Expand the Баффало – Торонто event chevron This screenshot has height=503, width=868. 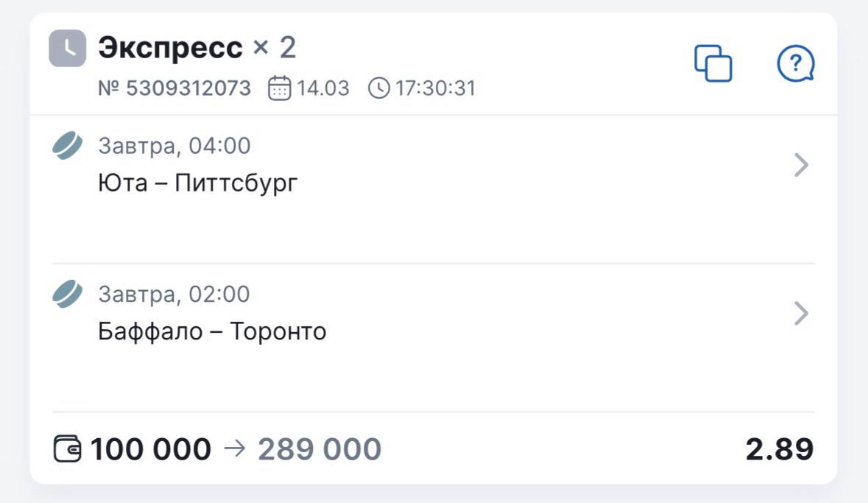(x=802, y=314)
